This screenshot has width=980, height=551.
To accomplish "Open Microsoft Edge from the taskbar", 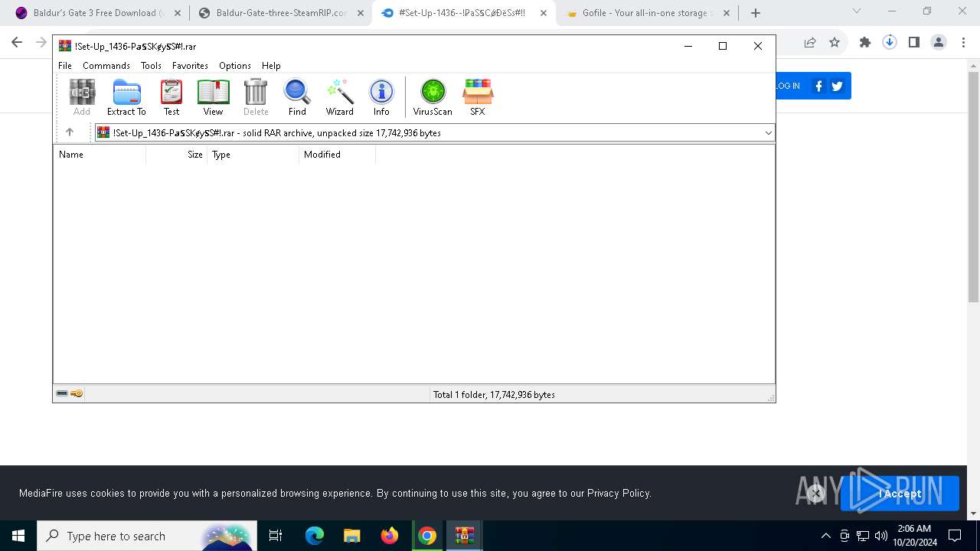I will tap(315, 536).
